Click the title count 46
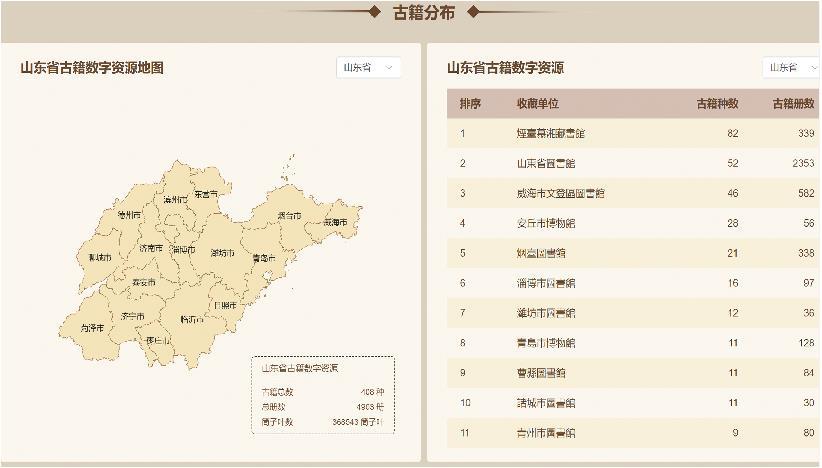This screenshot has width=822, height=468. pyautogui.click(x=733, y=193)
